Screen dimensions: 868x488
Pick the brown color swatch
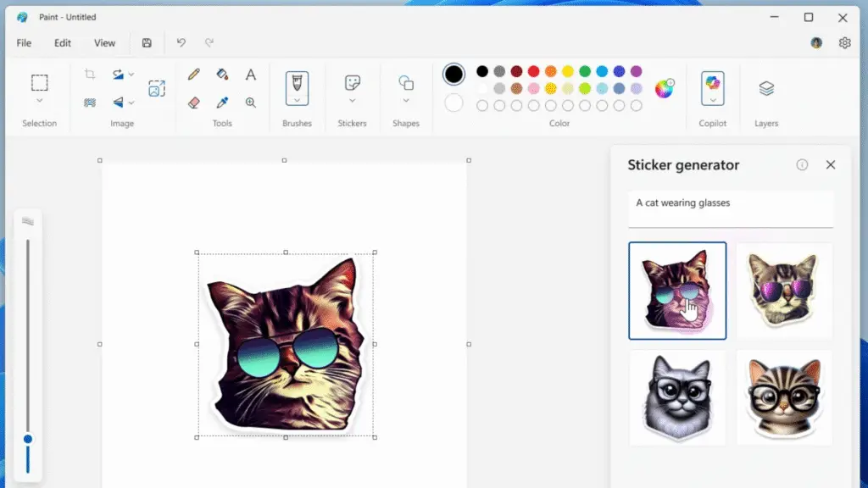click(x=516, y=88)
